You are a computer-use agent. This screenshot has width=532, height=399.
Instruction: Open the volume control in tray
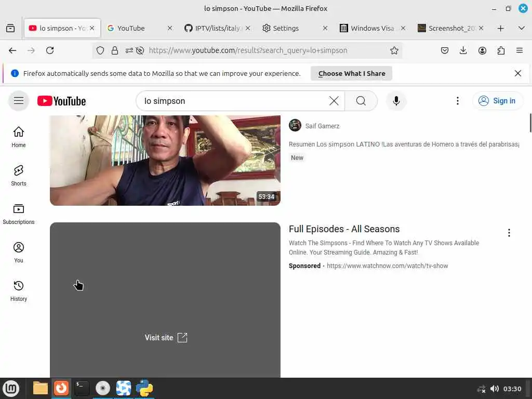pyautogui.click(x=495, y=389)
